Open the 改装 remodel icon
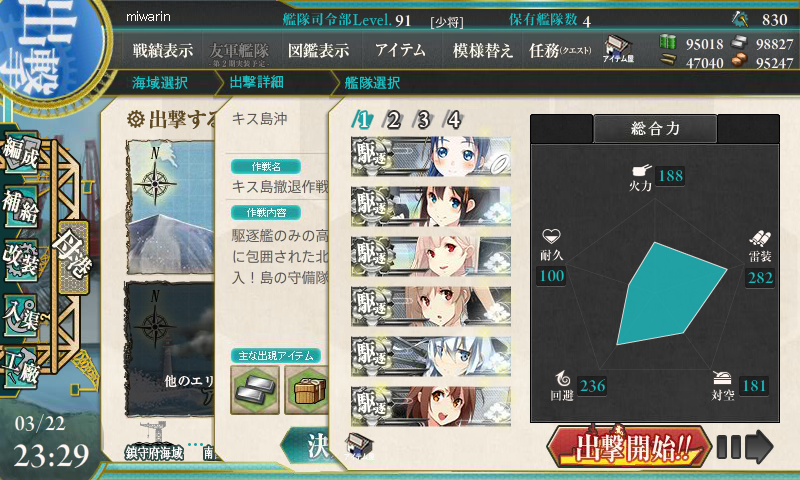 (21, 260)
